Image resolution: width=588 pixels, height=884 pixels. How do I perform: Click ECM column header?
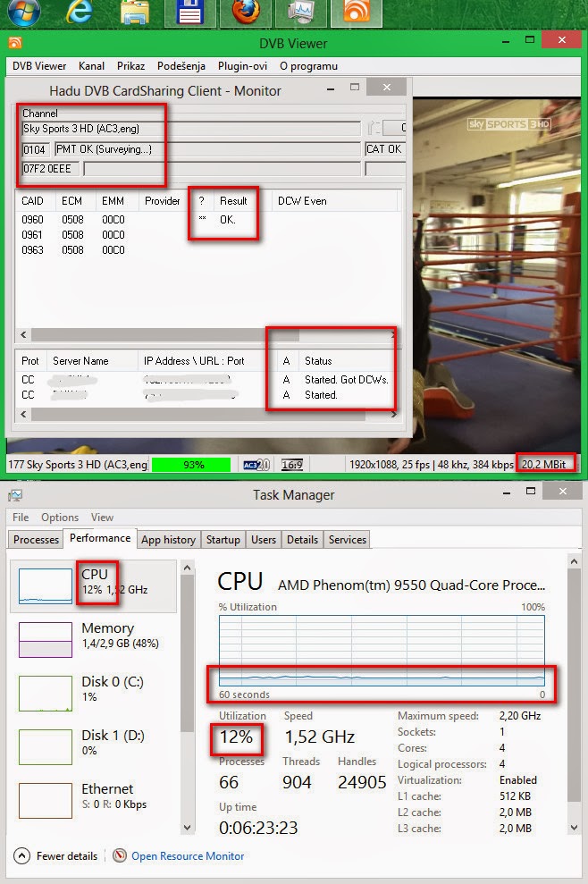point(72,201)
